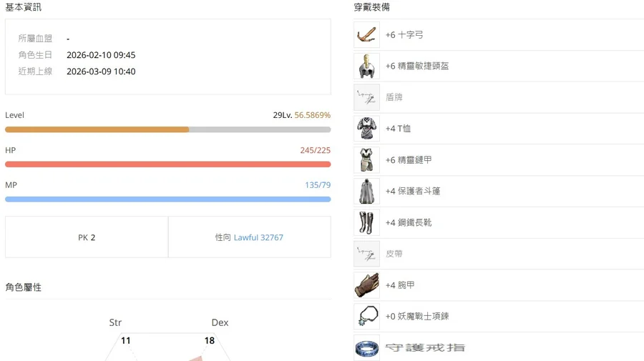Click the blue MP bar
This screenshot has height=361, width=644.
[167, 199]
